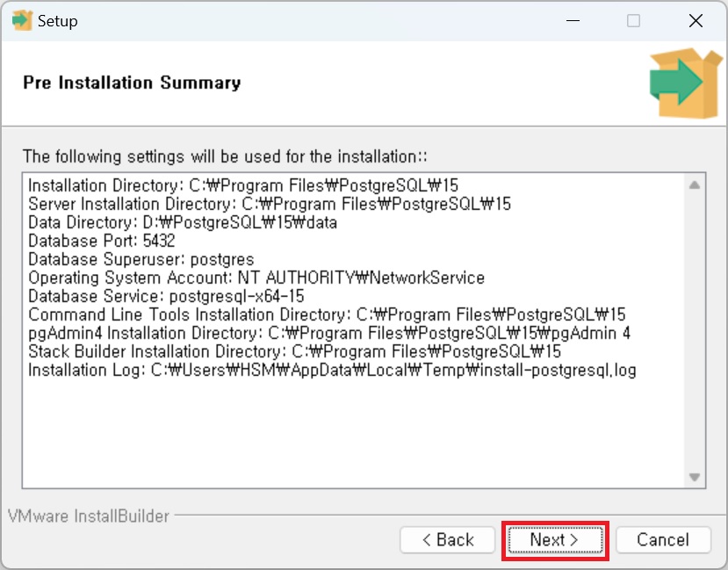The image size is (728, 570).
Task: Minimize the Setup window
Action: (573, 20)
